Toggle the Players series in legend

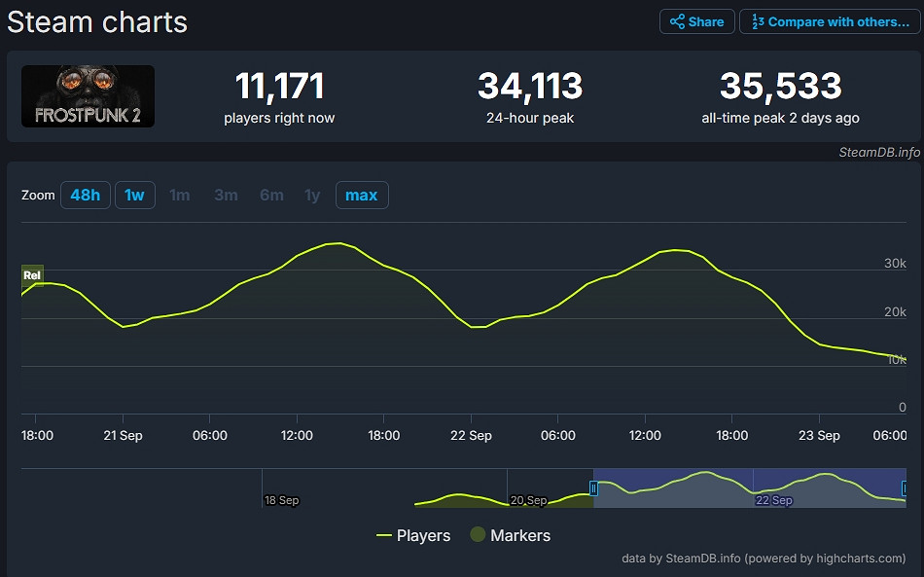(x=413, y=535)
